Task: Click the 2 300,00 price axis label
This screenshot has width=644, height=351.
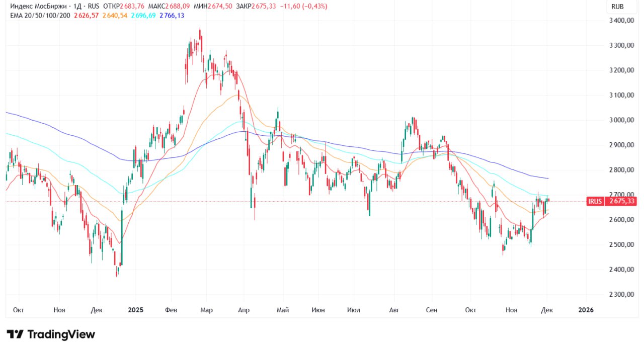Action: (x=619, y=295)
